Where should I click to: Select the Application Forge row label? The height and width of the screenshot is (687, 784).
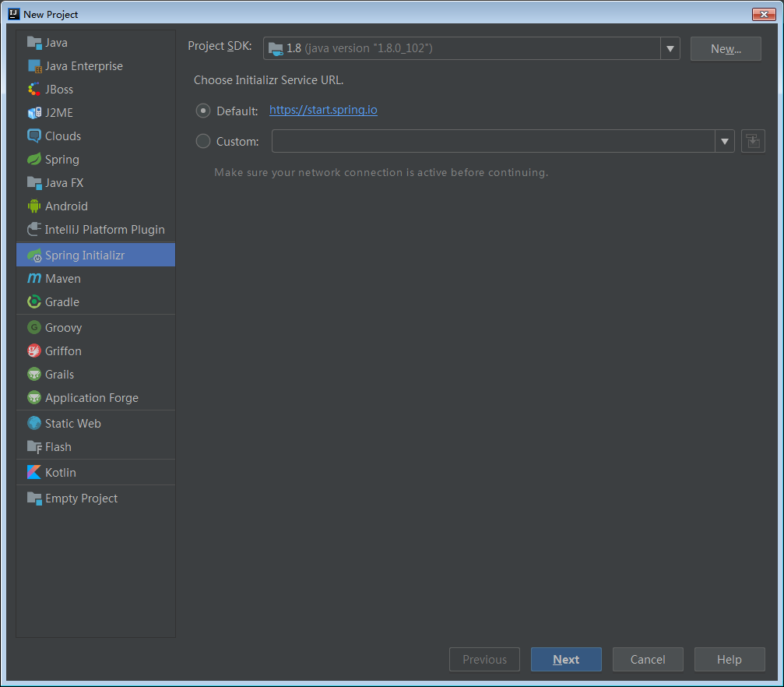[92, 398]
